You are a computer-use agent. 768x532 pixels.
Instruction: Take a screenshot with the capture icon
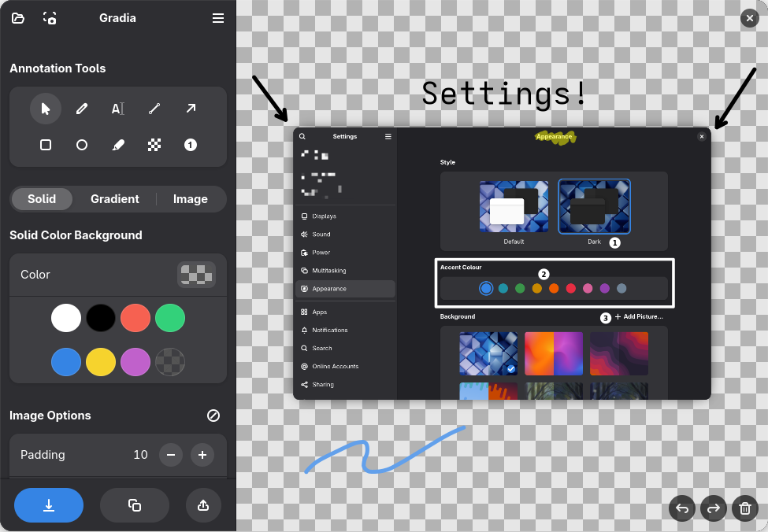click(50, 18)
